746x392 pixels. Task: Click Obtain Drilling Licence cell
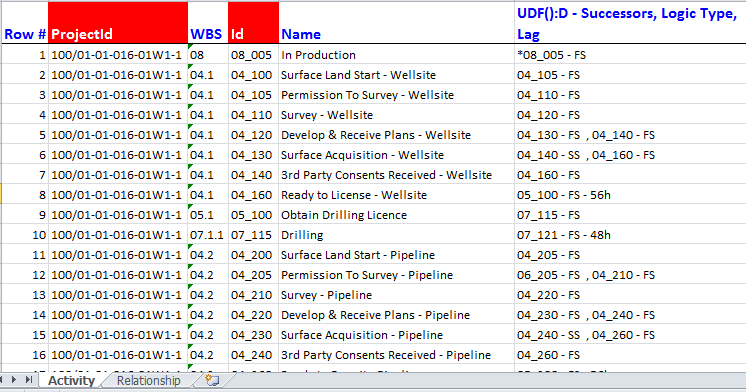tap(396, 215)
